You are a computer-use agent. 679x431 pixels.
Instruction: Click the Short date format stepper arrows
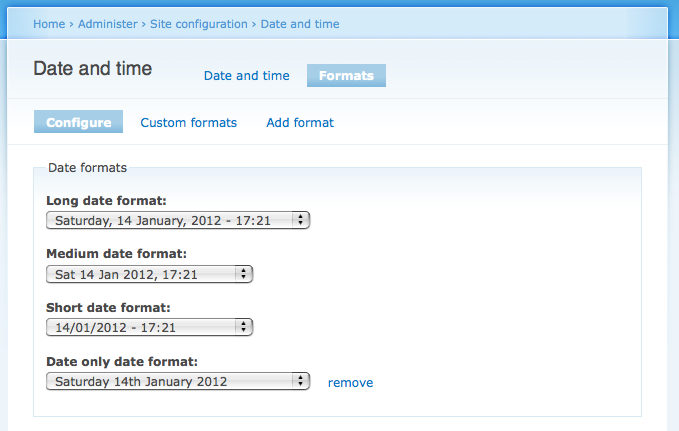point(244,327)
